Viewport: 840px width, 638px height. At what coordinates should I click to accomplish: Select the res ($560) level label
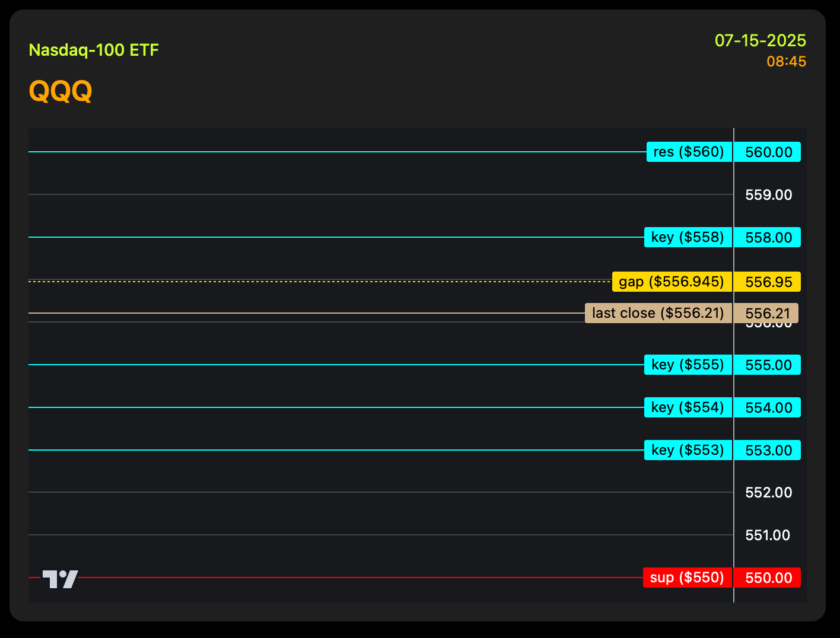[x=689, y=152]
